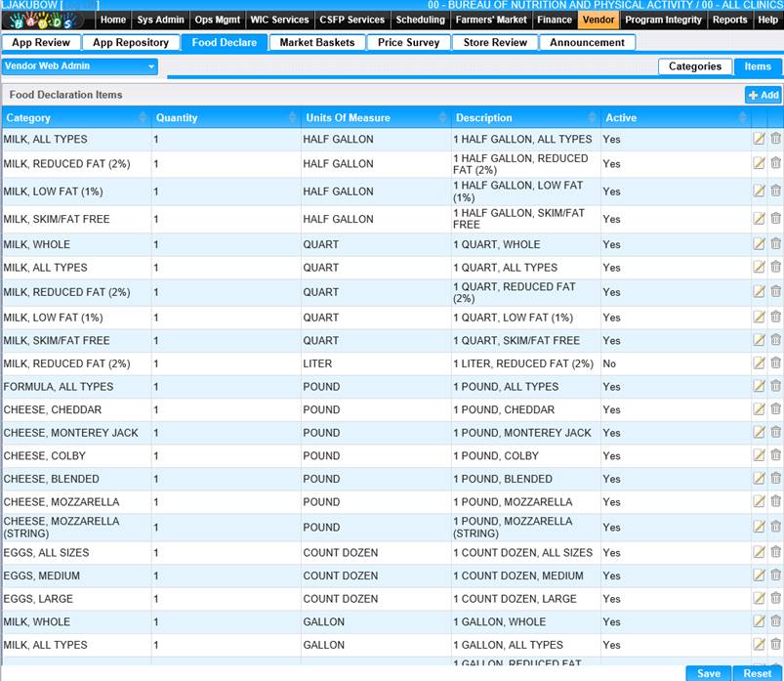Viewport: 784px width, 681px height.
Task: Delete the 1 GALLON, WHOLE milk item
Action: [x=775, y=621]
